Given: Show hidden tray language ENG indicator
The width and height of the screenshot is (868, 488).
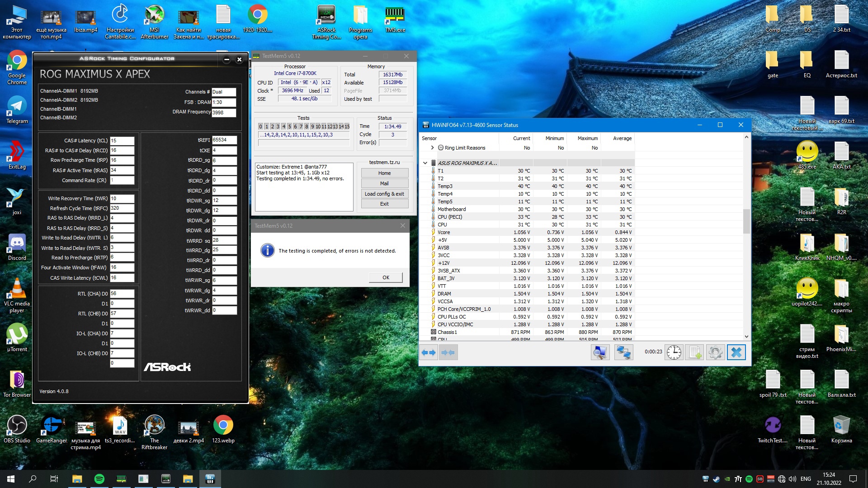Looking at the screenshot, I should tap(806, 479).
